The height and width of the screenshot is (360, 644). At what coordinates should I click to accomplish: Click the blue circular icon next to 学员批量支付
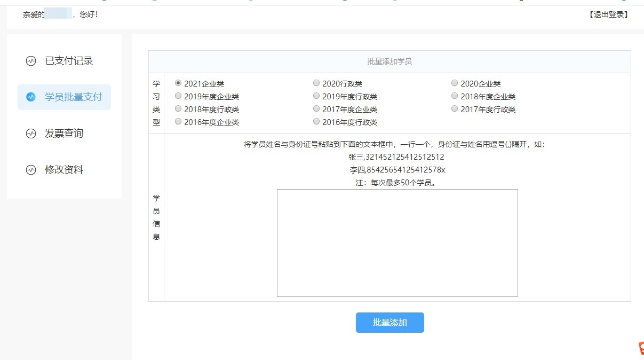click(31, 97)
